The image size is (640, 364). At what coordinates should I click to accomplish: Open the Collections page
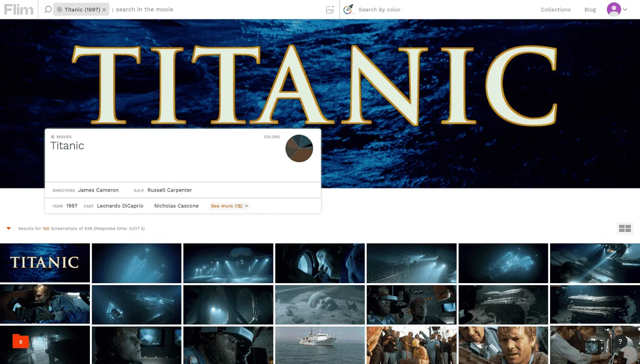(555, 9)
